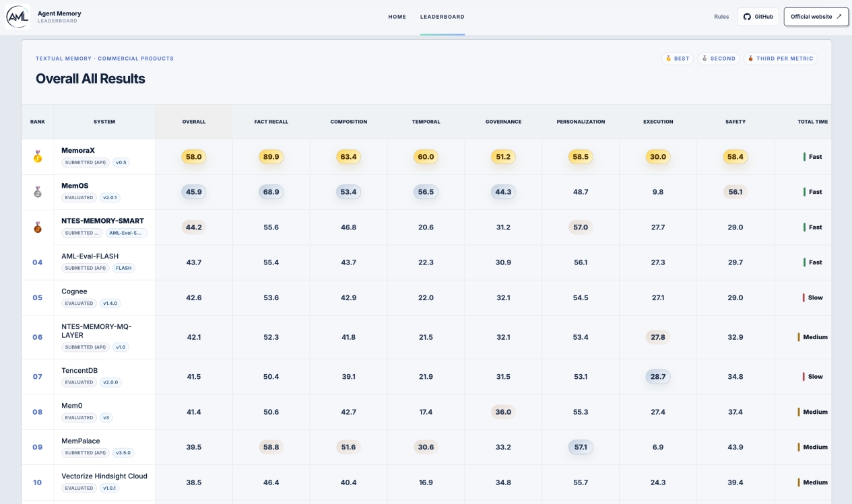Click Vectorize Hindsight Cloud overall score 38.5

(x=194, y=482)
